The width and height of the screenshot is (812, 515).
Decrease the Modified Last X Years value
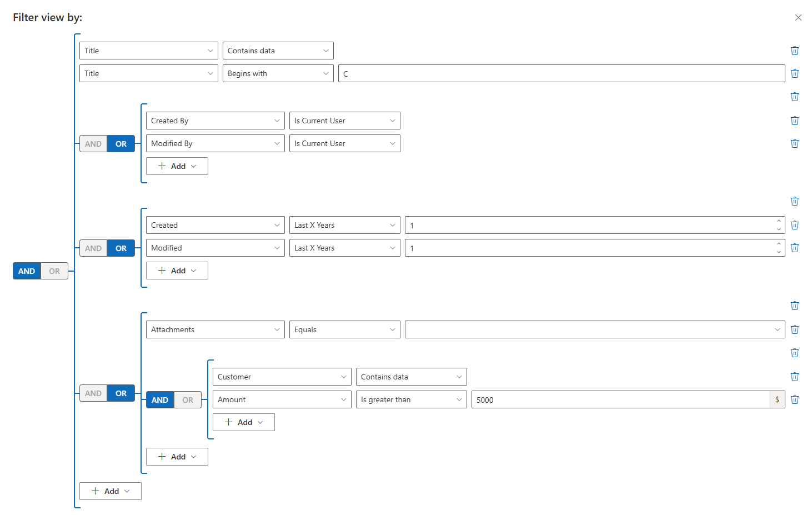(779, 252)
